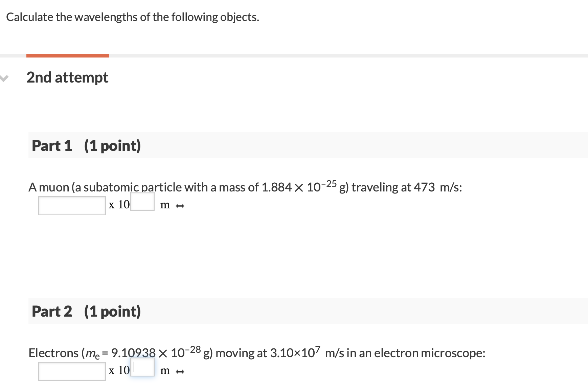Click the coefficient input box for the electrons
The image size is (588, 389).
pos(72,371)
